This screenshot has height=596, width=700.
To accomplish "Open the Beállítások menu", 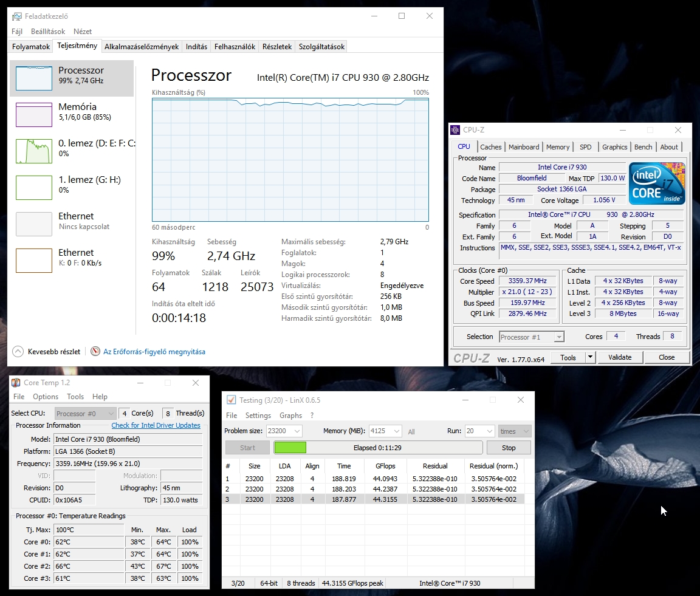I will tap(48, 31).
